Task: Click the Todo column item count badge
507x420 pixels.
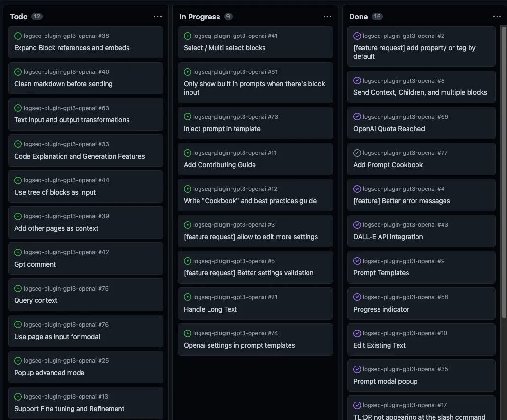Action: click(37, 17)
